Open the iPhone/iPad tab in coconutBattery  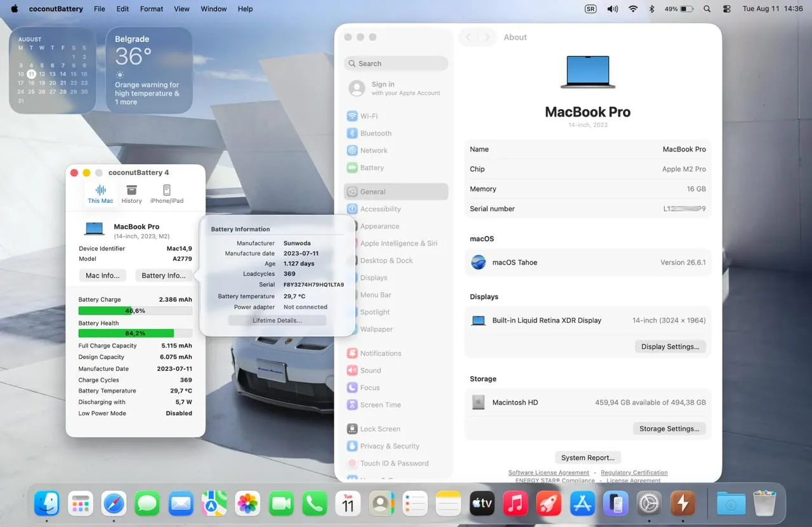click(167, 194)
